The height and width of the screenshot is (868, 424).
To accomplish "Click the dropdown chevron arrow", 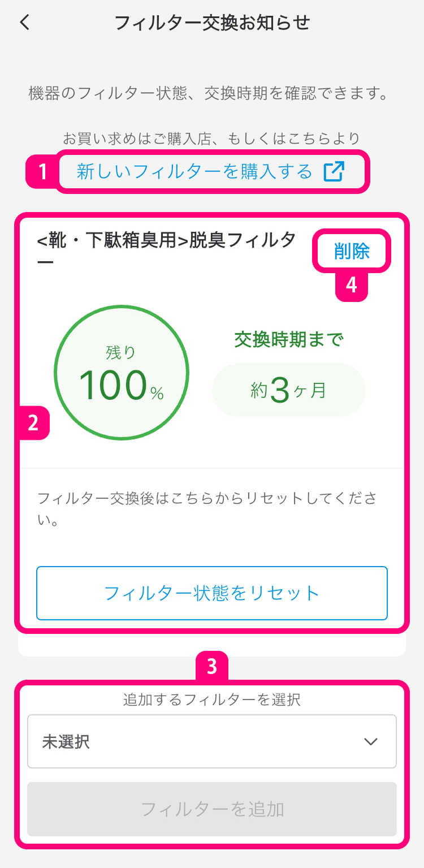I will point(371,741).
